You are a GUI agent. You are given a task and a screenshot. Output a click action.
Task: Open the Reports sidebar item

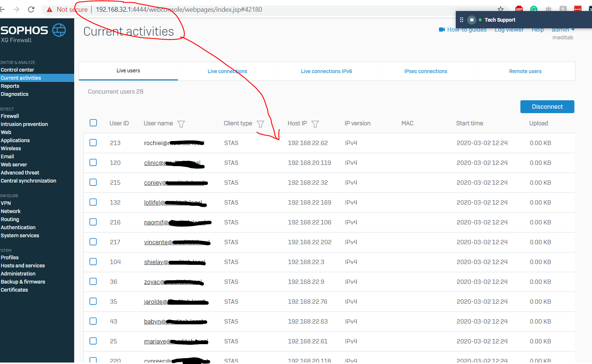[10, 86]
